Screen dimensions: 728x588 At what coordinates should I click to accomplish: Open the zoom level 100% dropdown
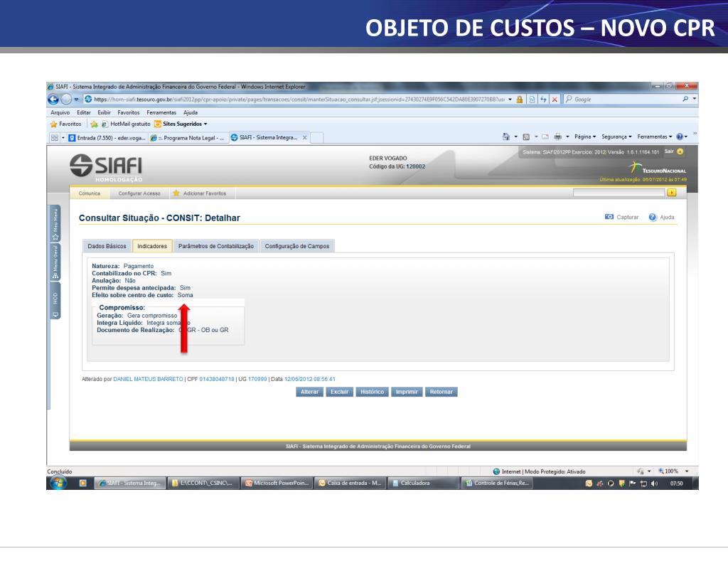click(x=687, y=471)
